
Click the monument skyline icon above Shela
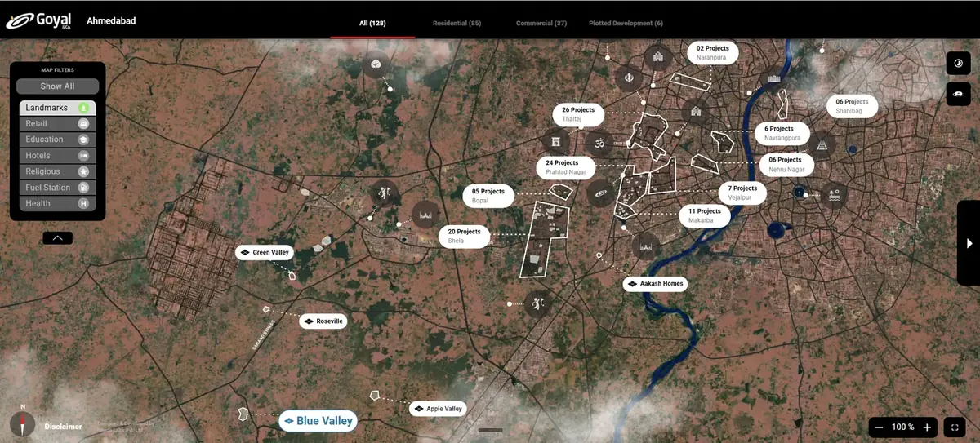[425, 215]
